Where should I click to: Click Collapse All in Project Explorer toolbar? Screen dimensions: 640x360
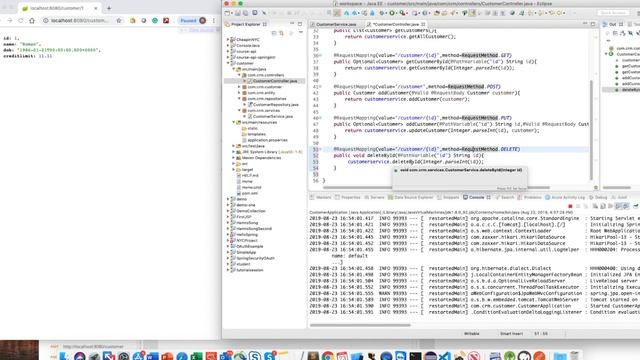click(x=274, y=33)
